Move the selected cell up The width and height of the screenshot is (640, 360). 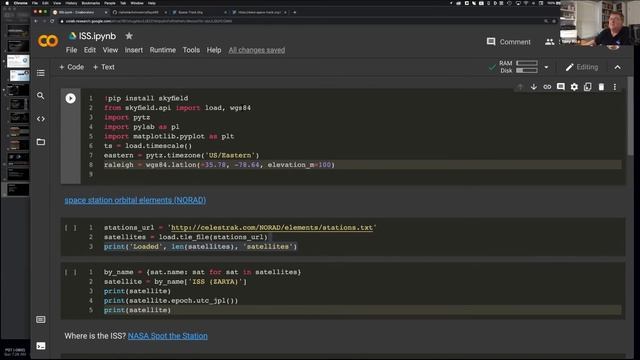coord(520,87)
